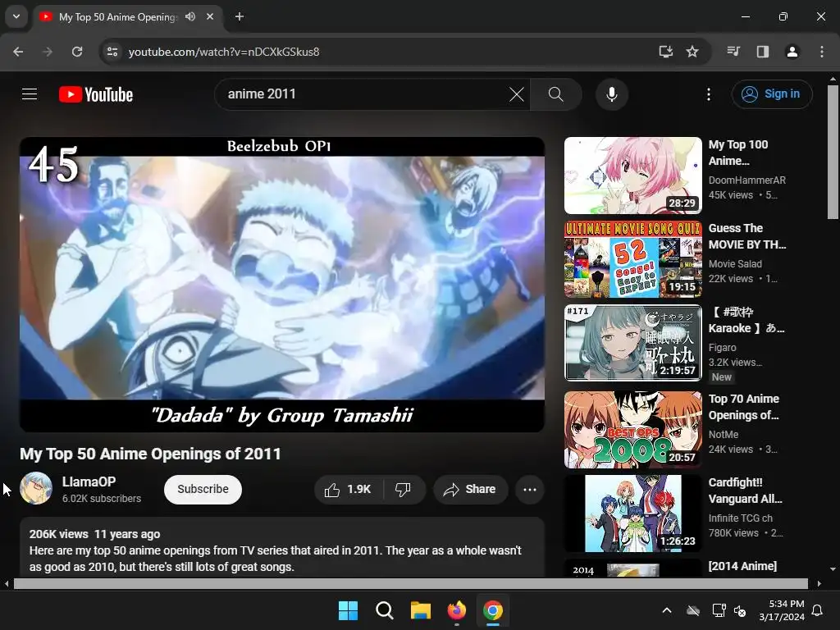Open the Cardfight!! Vanguard All... title link
The image size is (840, 630).
point(745,491)
